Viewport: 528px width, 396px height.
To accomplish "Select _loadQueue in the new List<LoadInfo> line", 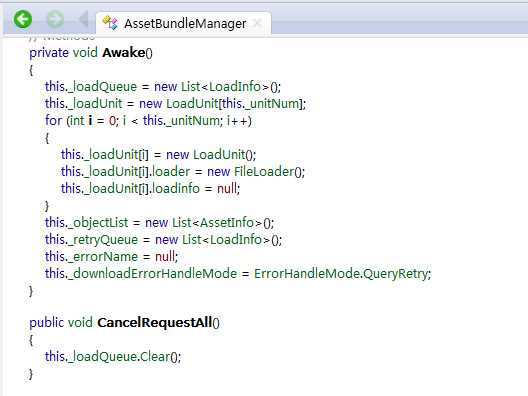I will 102,87.
